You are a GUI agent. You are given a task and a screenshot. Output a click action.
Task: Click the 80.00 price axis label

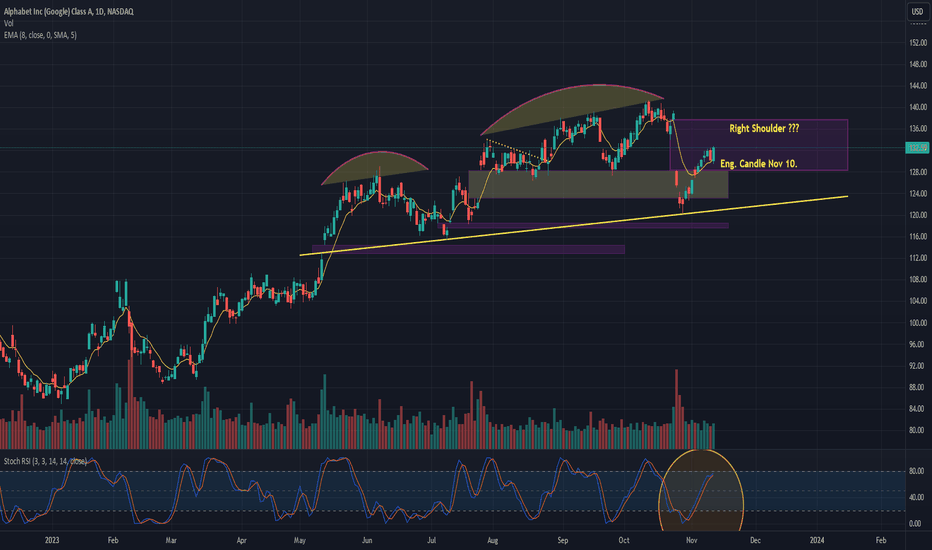click(x=918, y=430)
